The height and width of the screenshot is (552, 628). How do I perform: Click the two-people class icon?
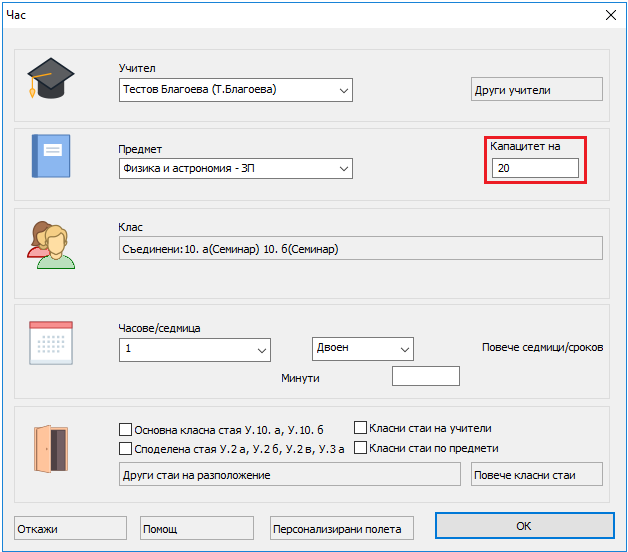tap(50, 243)
